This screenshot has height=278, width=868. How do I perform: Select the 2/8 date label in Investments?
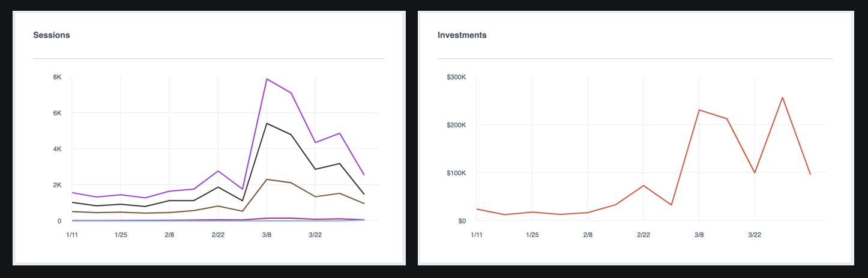(x=588, y=235)
